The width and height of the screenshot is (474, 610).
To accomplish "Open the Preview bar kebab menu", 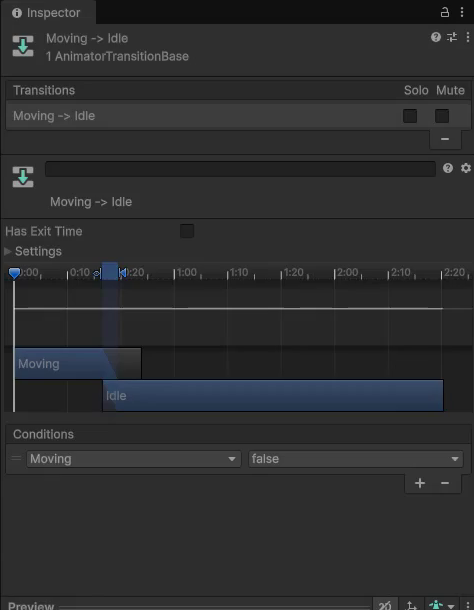I will click(467, 605).
